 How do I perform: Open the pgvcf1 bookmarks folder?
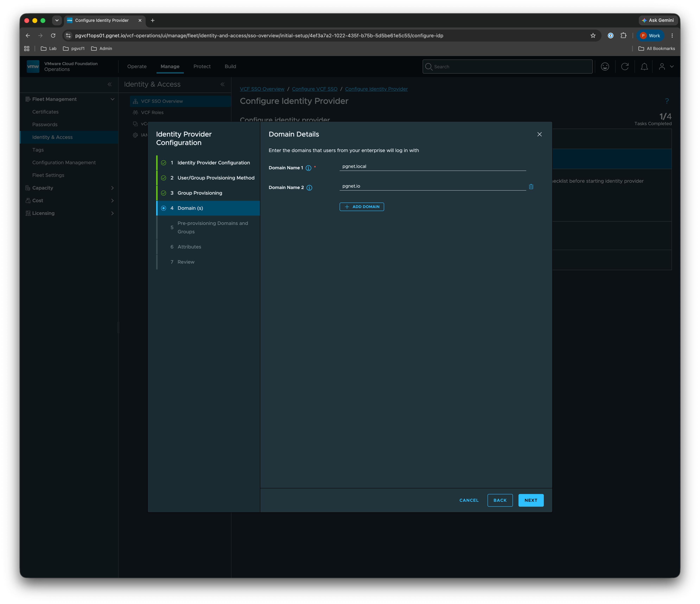click(x=74, y=48)
